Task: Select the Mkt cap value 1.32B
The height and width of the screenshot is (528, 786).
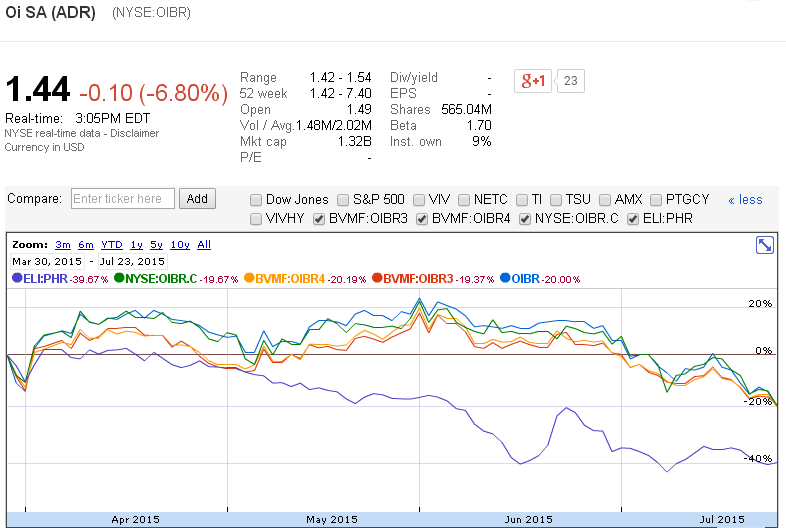Action: (x=354, y=141)
